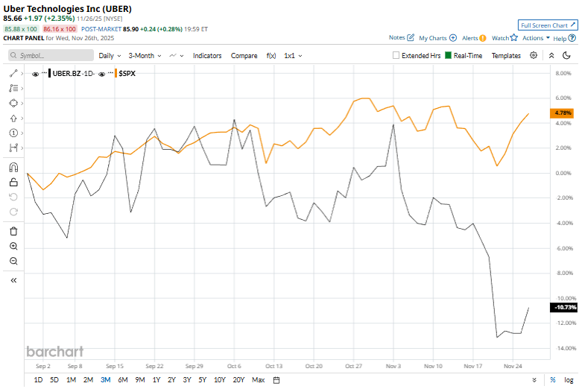Open the Templates menu
Viewport: 579px width, 392px height.
tap(506, 56)
